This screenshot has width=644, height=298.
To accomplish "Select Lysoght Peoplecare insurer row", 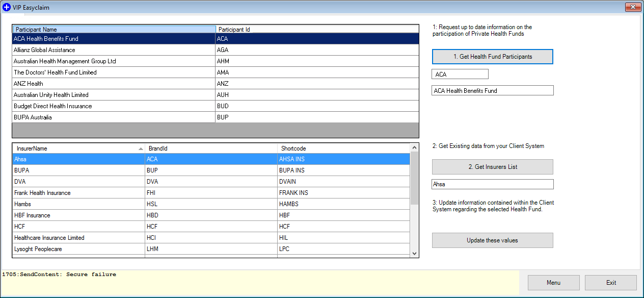I will coord(211,249).
